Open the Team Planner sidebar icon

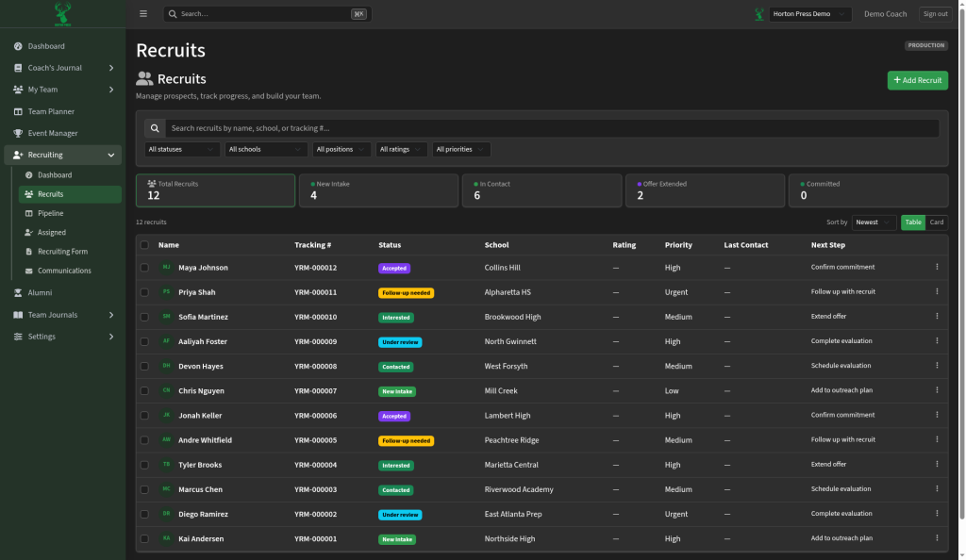[18, 111]
